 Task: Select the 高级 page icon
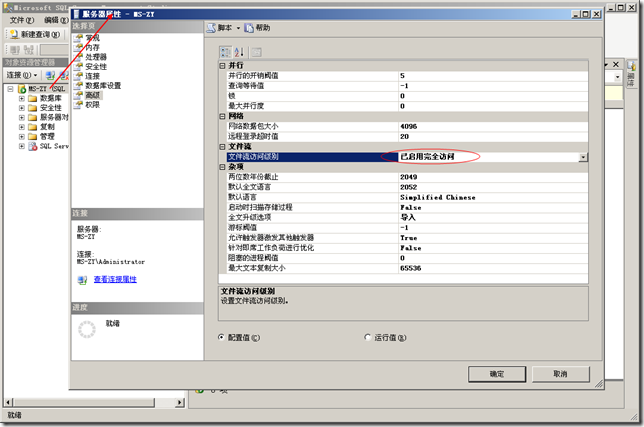[78, 95]
